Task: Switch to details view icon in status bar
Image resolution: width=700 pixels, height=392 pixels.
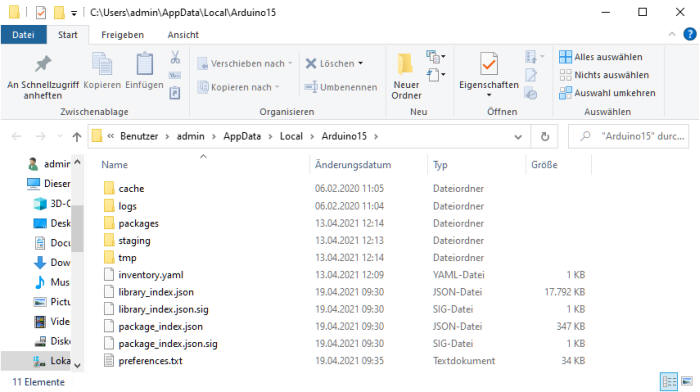Action: [669, 382]
